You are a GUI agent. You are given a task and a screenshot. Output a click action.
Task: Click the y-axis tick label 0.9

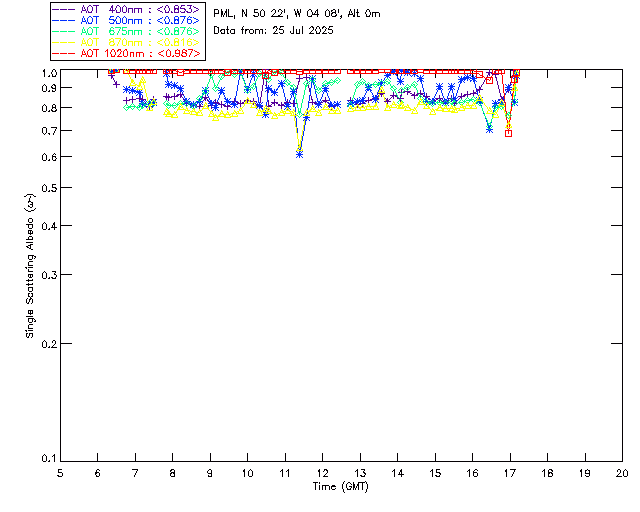click(49, 88)
